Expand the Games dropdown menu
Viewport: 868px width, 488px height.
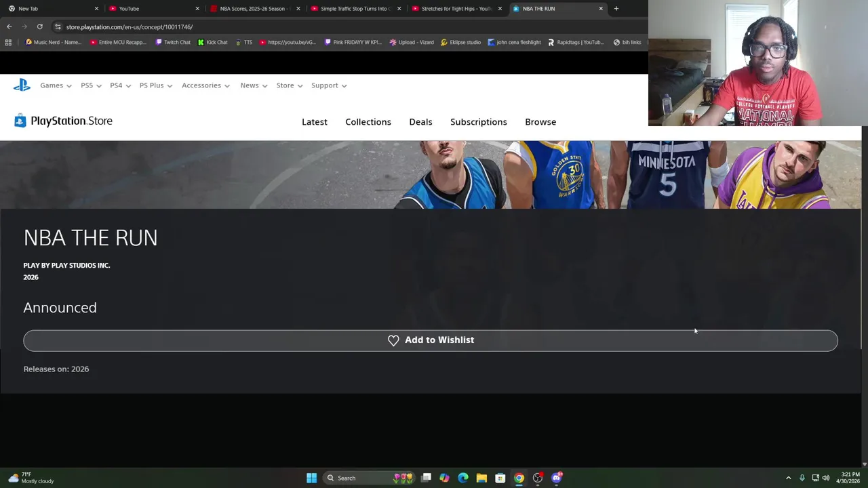[x=56, y=85]
